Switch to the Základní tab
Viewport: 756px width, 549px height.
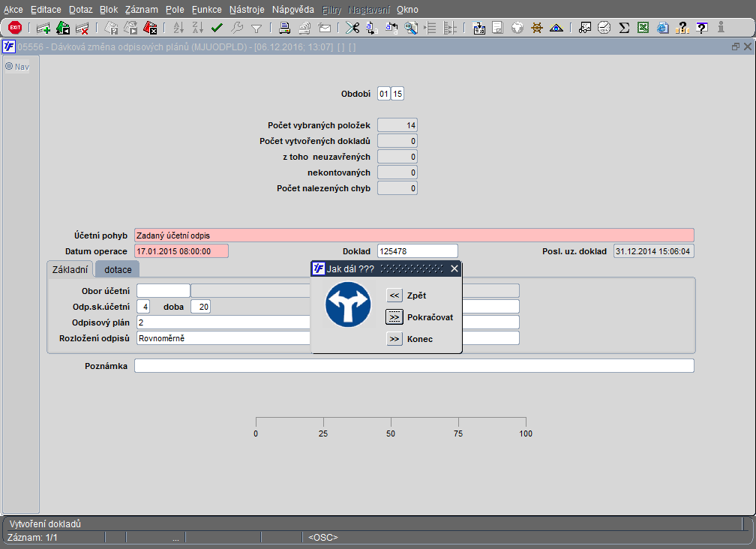coord(70,269)
